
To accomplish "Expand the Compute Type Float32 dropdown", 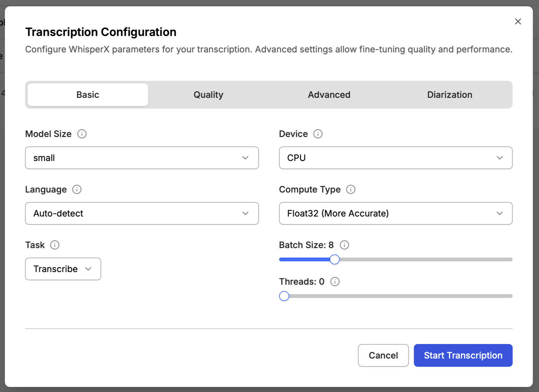I will pyautogui.click(x=395, y=213).
